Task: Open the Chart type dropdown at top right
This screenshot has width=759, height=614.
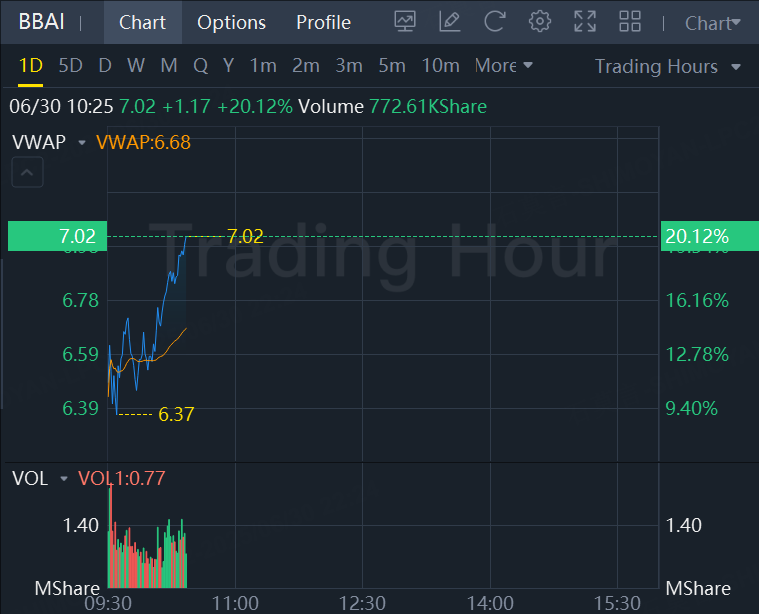Action: coord(713,23)
